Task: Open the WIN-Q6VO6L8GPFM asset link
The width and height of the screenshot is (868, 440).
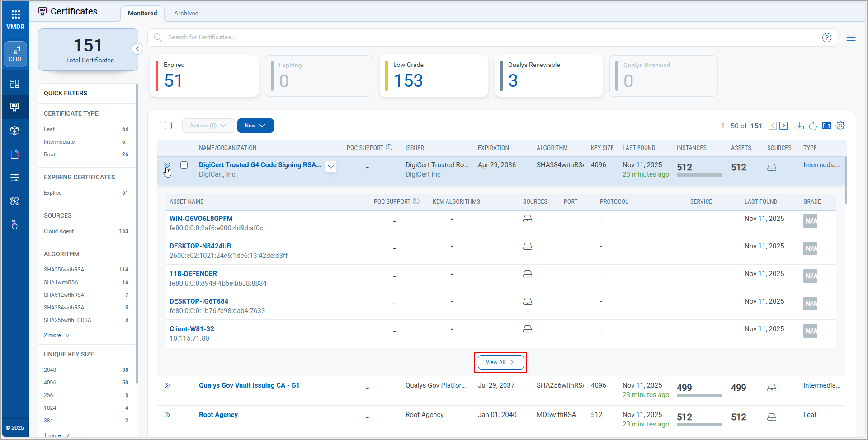Action: pos(201,219)
